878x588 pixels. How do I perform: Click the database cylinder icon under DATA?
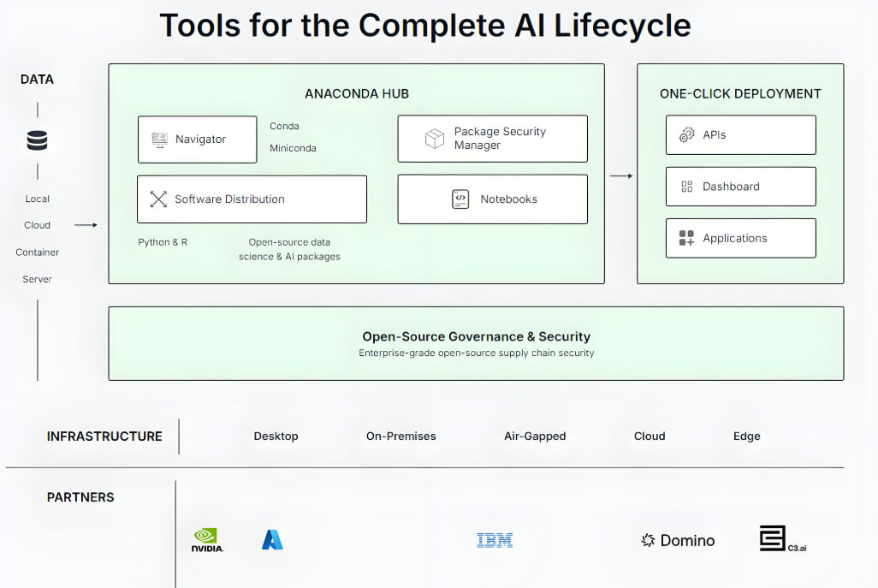tap(37, 140)
